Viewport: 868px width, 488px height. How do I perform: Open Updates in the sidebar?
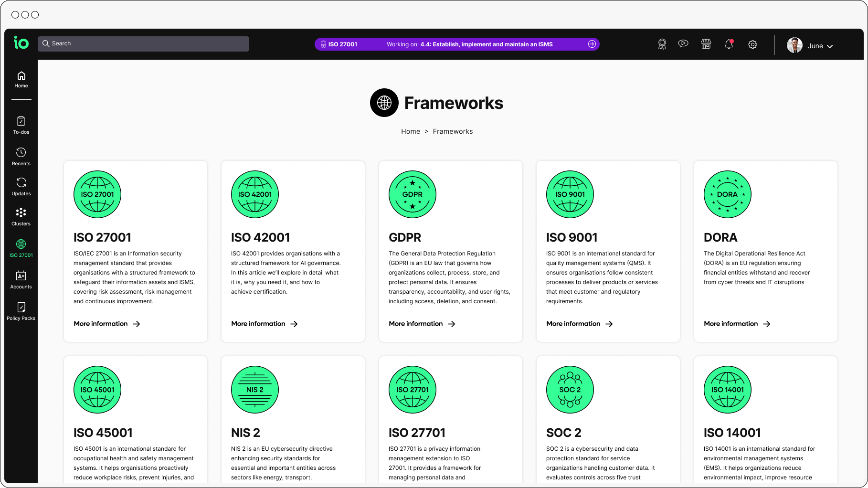[x=21, y=187]
